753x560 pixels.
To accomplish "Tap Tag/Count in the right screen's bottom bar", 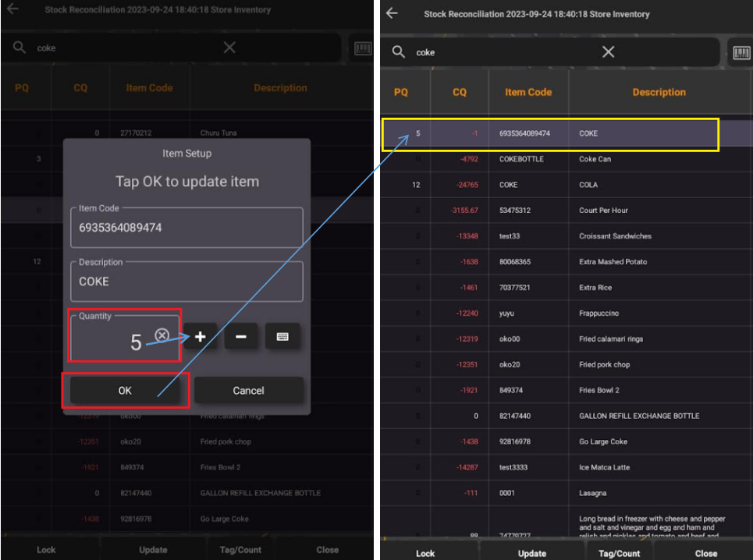I will pos(619,553).
